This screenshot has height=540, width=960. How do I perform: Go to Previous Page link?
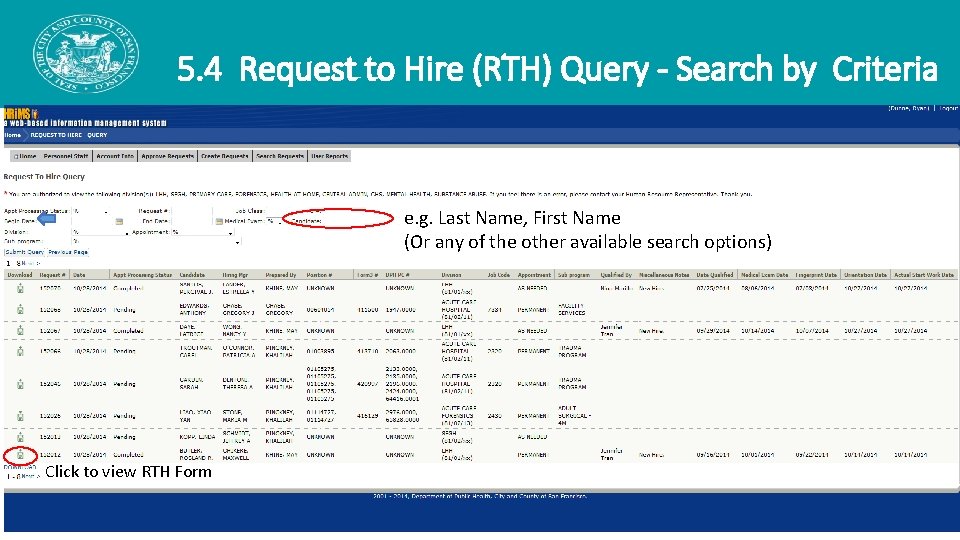tap(68, 252)
